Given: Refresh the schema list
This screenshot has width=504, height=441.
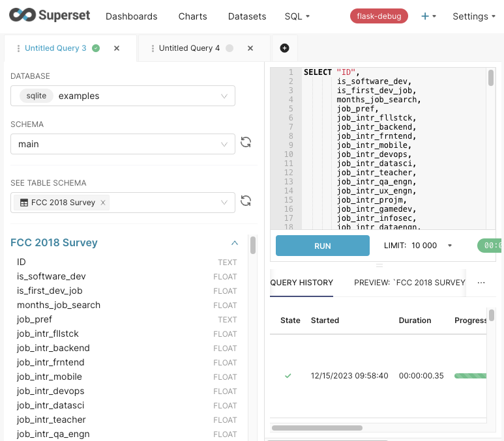Looking at the screenshot, I should 246,143.
